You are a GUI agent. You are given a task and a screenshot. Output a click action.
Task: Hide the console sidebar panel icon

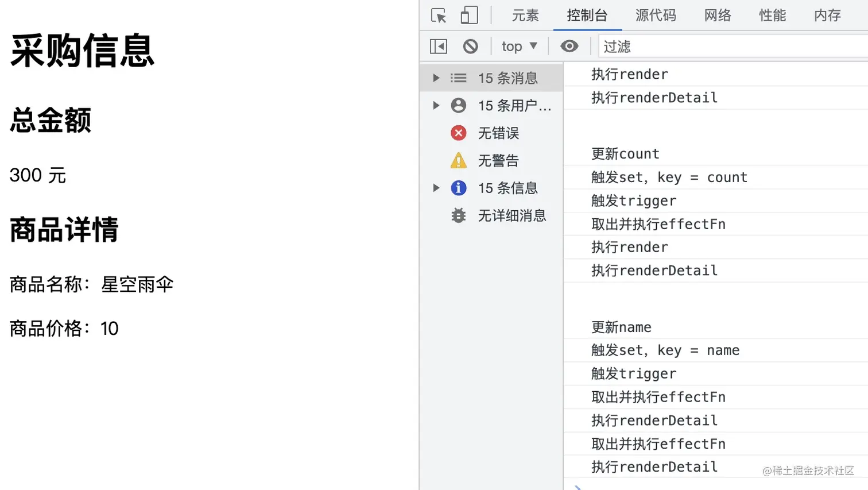[439, 46]
